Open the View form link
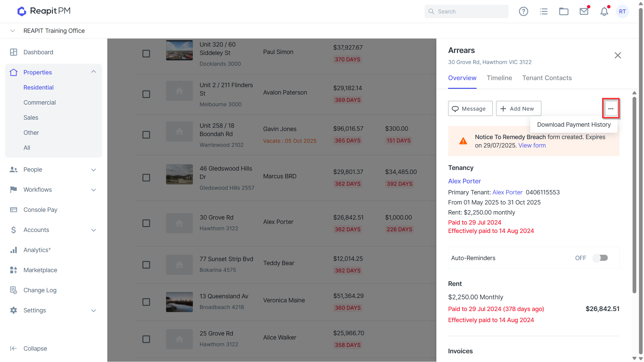This screenshot has height=362, width=644. (x=532, y=145)
